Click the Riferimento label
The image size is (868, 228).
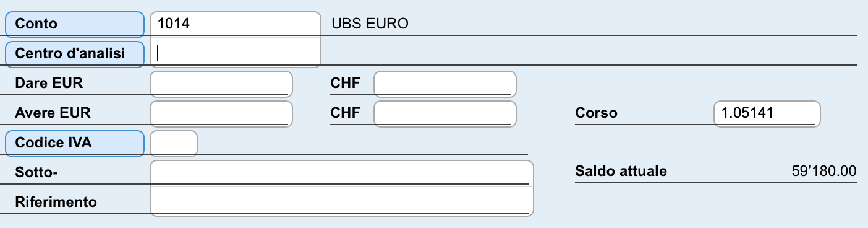coord(56,202)
